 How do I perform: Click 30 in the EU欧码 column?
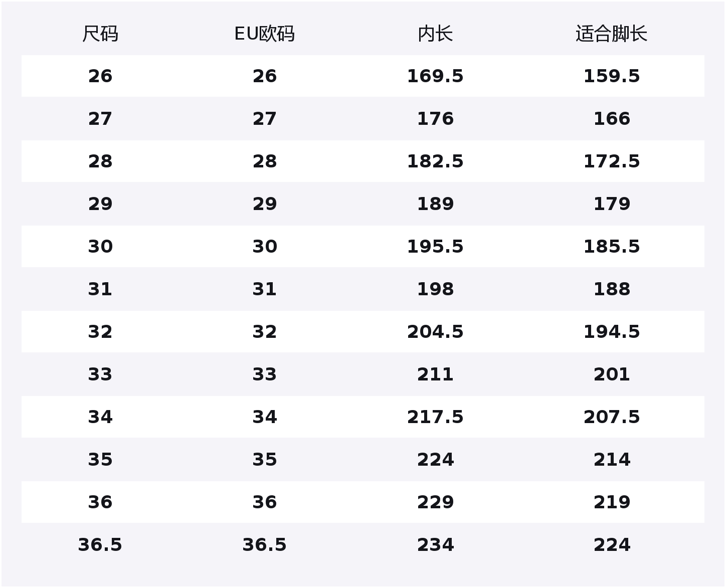click(x=264, y=247)
